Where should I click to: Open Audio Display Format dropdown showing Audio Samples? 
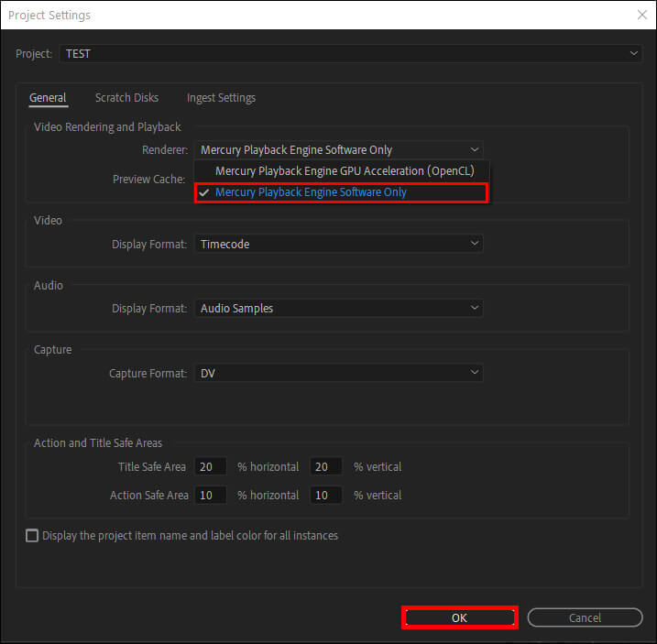tap(339, 309)
